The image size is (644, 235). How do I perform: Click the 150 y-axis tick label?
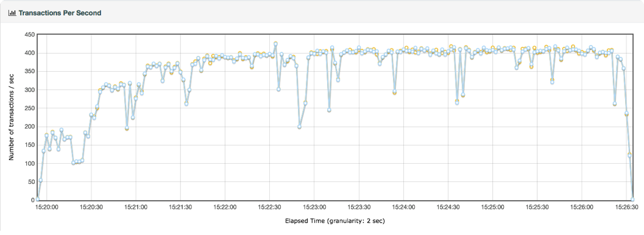29,145
